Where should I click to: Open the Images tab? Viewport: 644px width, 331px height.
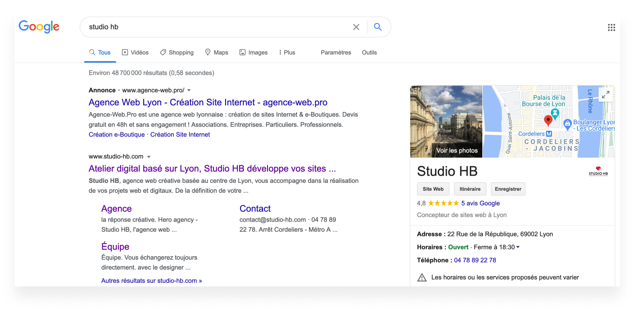253,53
